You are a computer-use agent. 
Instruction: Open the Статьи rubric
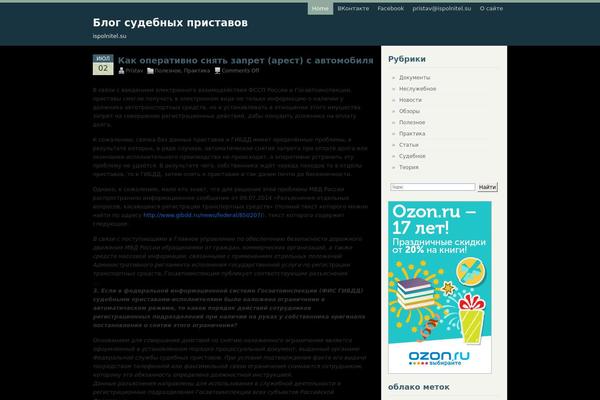(x=409, y=145)
